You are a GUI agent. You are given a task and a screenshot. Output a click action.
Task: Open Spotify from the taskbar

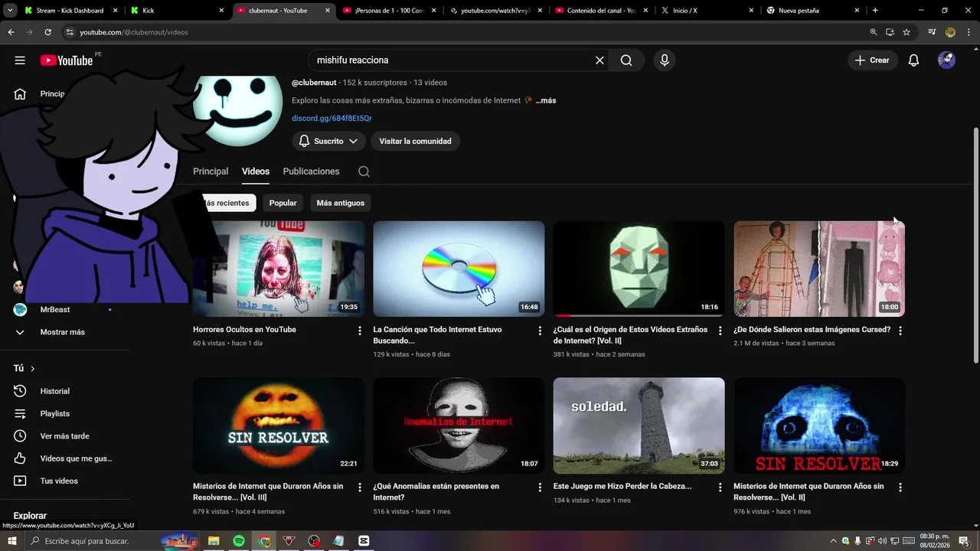tap(239, 541)
